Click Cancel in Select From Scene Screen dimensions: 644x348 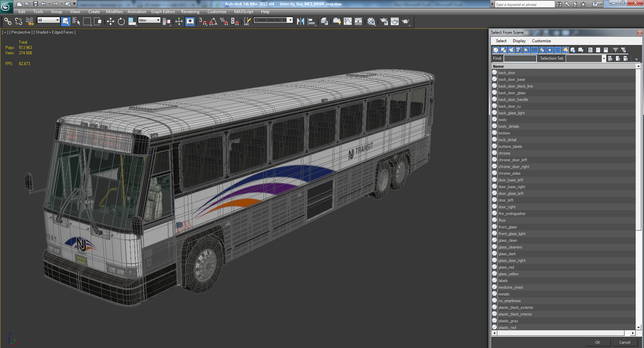[x=624, y=342]
